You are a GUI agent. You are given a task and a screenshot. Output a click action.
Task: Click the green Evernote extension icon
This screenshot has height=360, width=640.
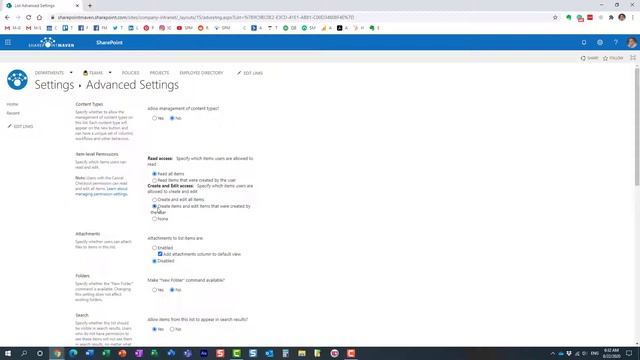click(569, 18)
